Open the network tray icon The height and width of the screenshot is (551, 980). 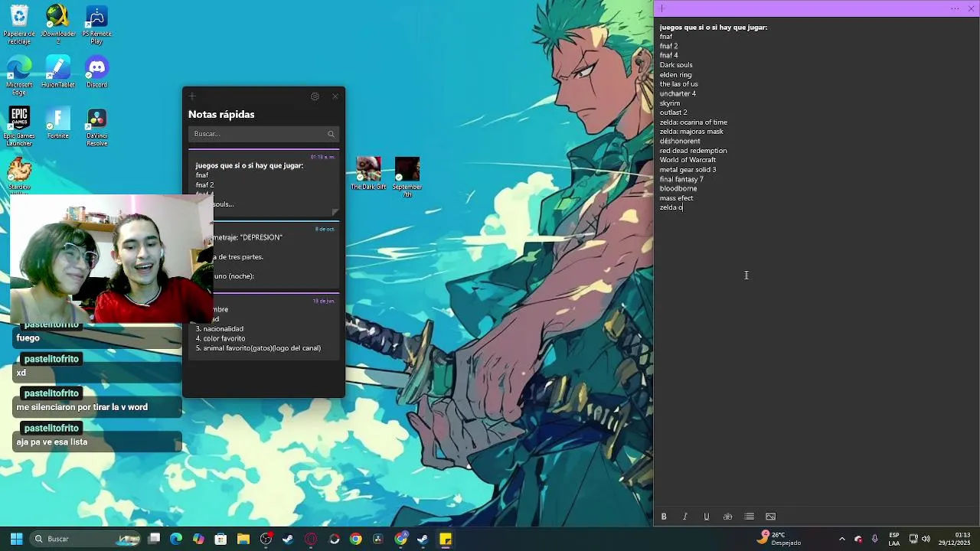(x=913, y=539)
